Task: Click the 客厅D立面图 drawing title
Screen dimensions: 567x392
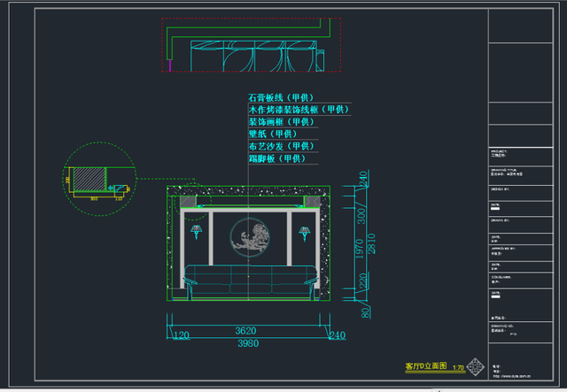Action: tap(426, 366)
